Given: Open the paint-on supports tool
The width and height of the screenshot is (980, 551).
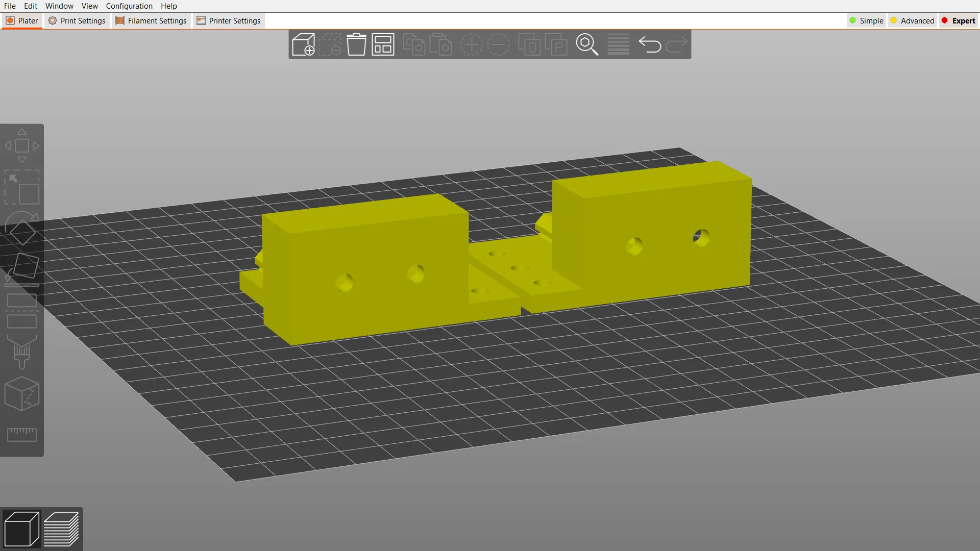Looking at the screenshot, I should [x=22, y=352].
